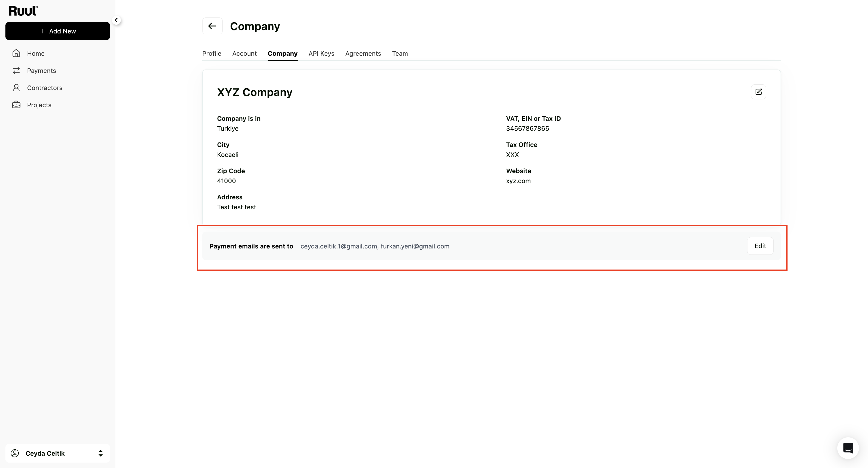Collapse the sidebar with the chevron

pyautogui.click(x=116, y=20)
